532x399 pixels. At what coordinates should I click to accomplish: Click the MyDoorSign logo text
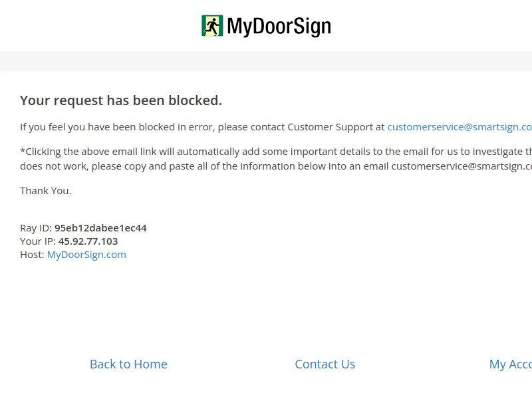pos(279,27)
